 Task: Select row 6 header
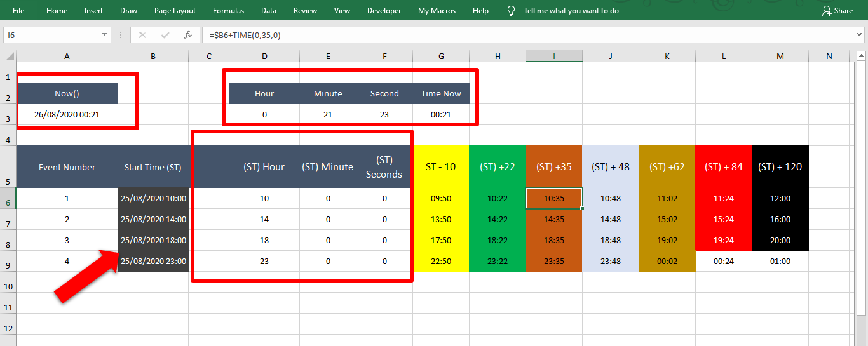(x=8, y=198)
